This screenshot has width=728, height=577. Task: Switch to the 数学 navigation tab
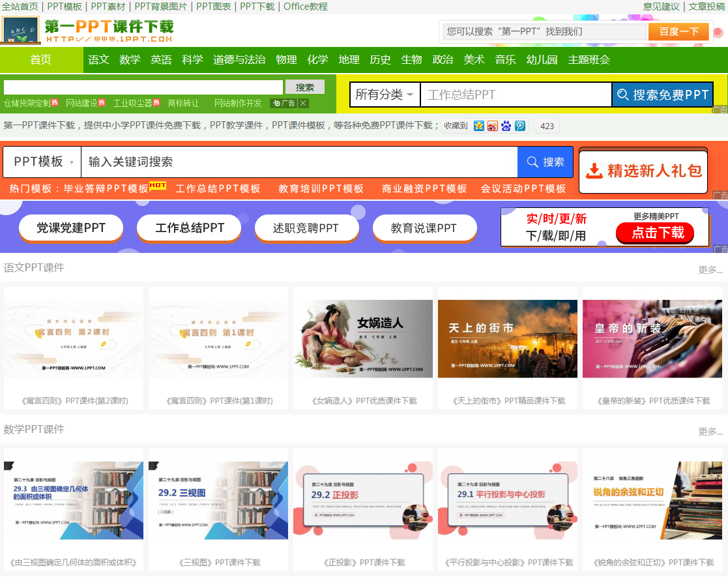[x=130, y=59]
